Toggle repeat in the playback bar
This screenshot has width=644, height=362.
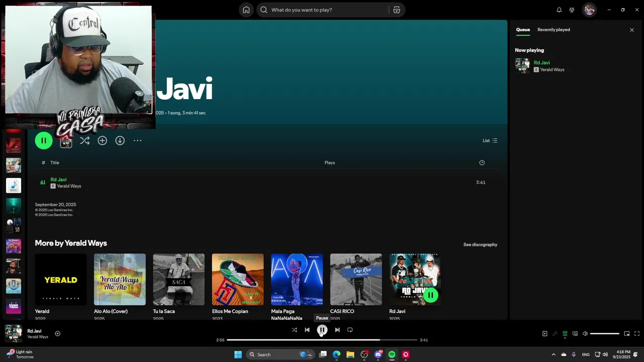pyautogui.click(x=350, y=330)
